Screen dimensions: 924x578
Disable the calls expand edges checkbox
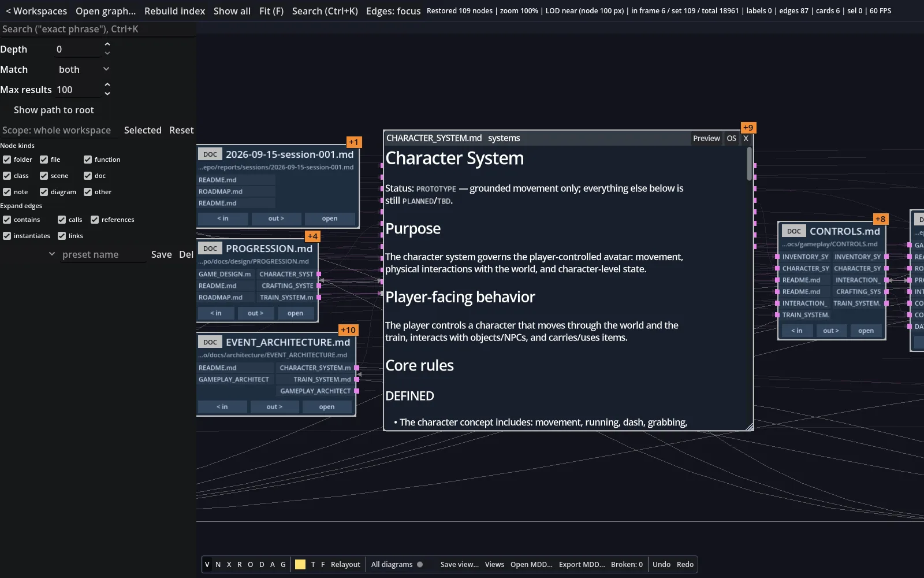62,220
